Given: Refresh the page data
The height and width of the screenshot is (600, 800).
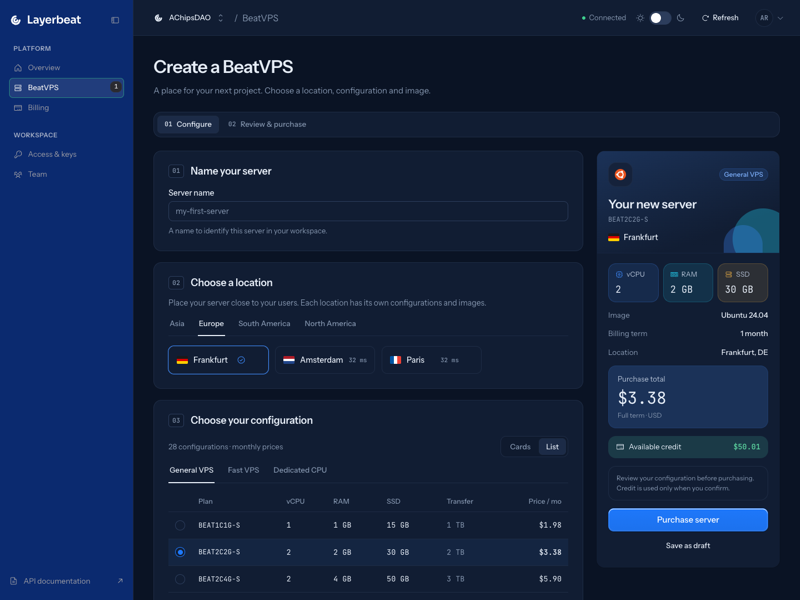Looking at the screenshot, I should click(720, 18).
